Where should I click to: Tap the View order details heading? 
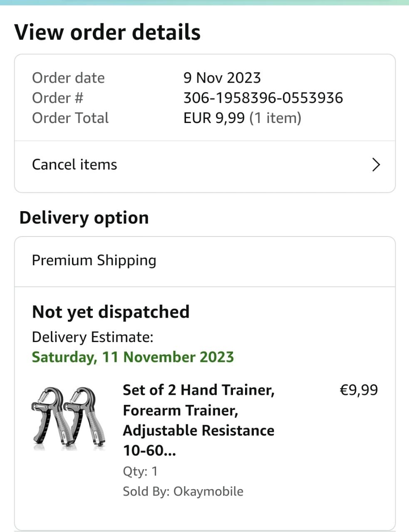point(107,32)
